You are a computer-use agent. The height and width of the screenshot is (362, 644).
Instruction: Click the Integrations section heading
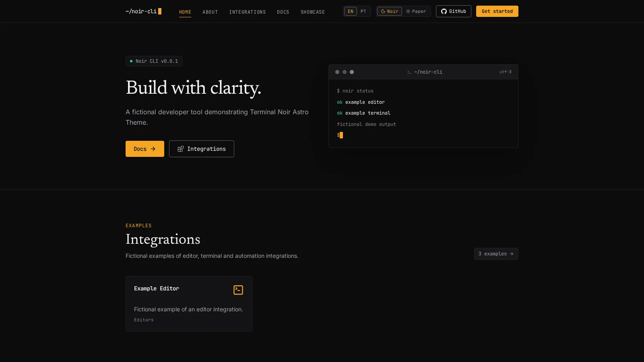point(163,239)
